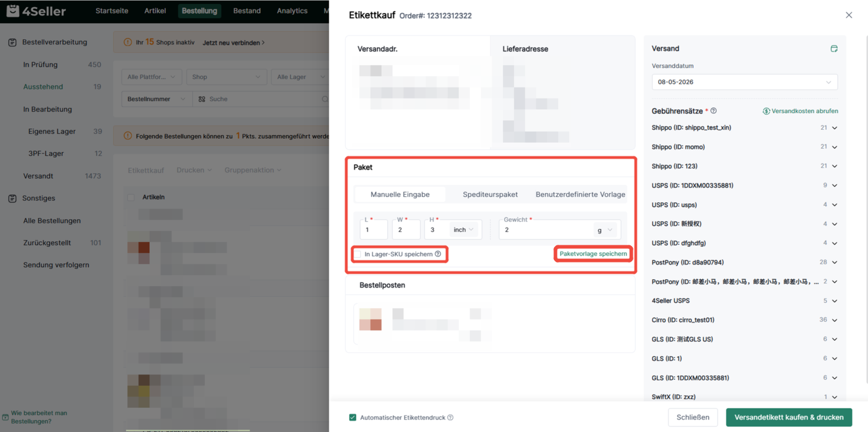Click Versandkosten abrufen link
868x432 pixels.
[805, 111]
